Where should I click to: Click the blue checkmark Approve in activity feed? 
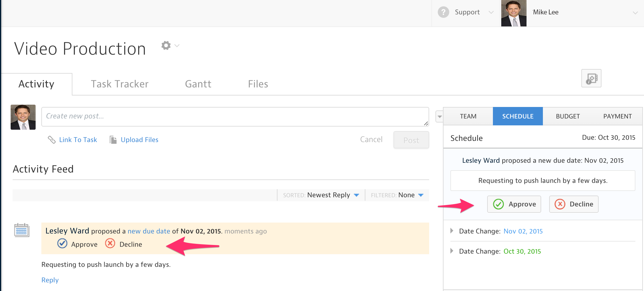[62, 244]
